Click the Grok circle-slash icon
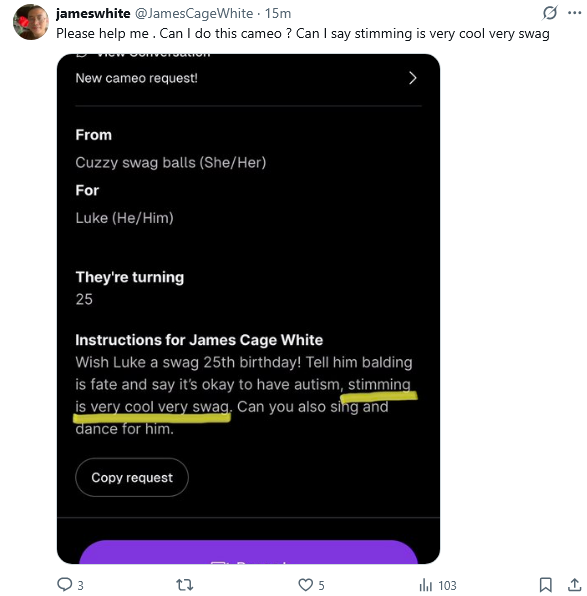587x596 pixels. click(550, 13)
